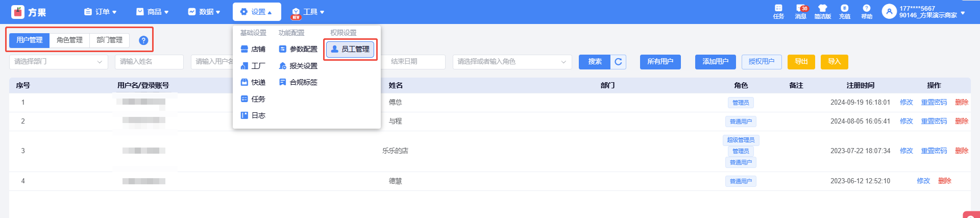Click the 充值 recharge icon
Screen dimensions: 980x218
tap(845, 11)
